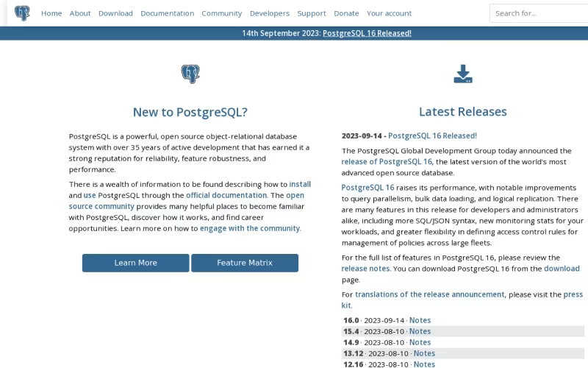Viewport: 588px width, 368px height.
Task: Click the Latest Releases heading
Action: coord(463,112)
